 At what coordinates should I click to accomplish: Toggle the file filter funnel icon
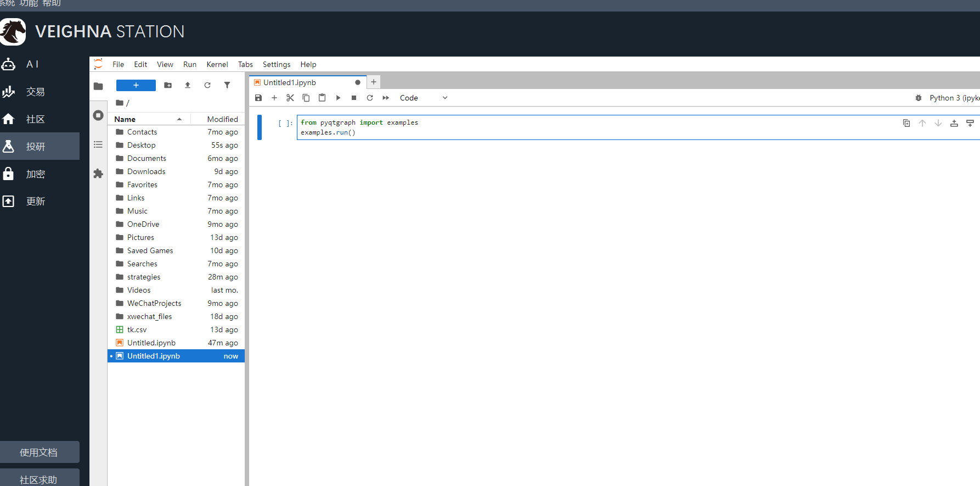point(227,85)
